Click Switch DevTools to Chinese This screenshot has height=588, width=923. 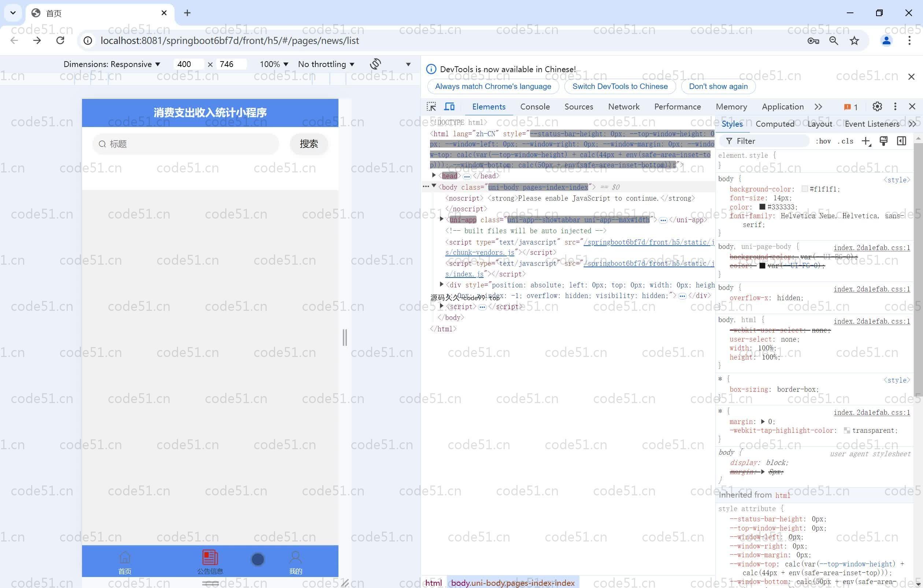tap(620, 86)
